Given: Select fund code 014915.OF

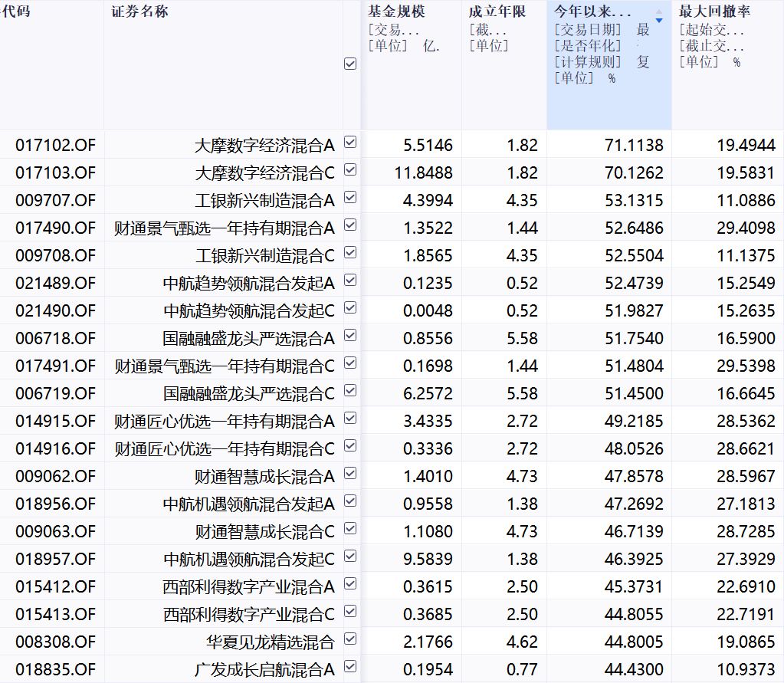Looking at the screenshot, I should click(55, 421).
